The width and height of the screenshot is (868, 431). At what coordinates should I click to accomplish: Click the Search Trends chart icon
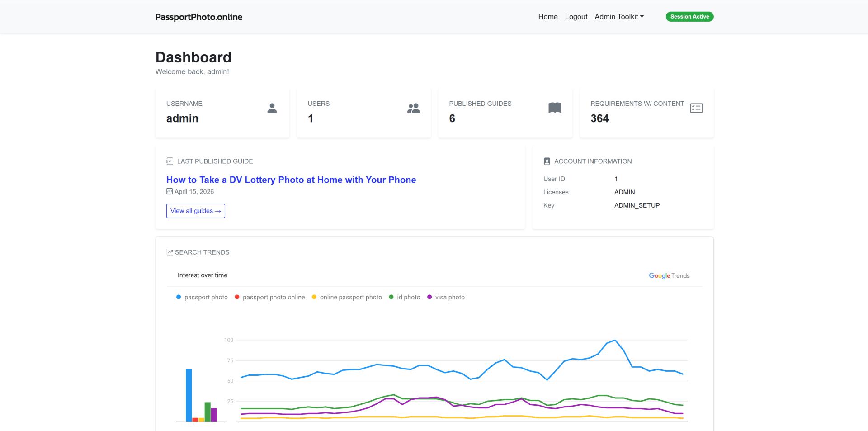point(170,252)
